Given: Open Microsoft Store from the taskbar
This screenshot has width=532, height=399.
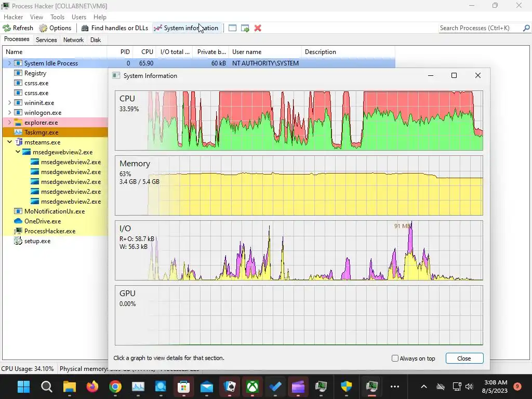Looking at the screenshot, I should click(183, 387).
